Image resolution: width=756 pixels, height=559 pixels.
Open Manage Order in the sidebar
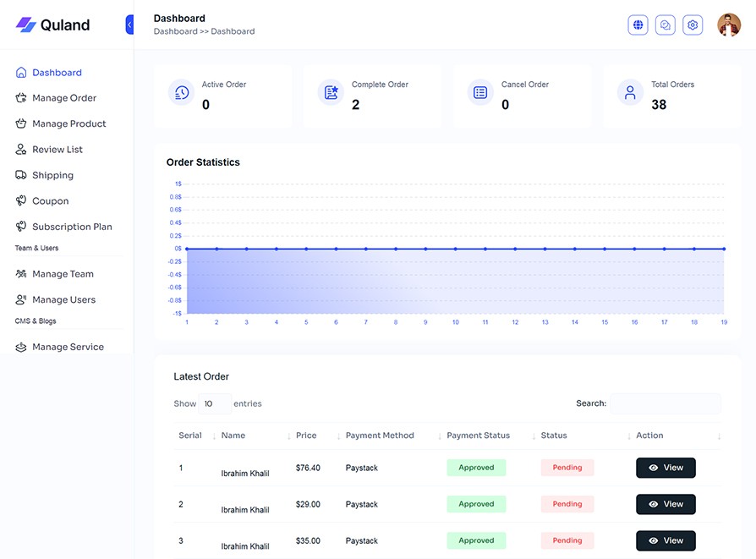click(64, 98)
